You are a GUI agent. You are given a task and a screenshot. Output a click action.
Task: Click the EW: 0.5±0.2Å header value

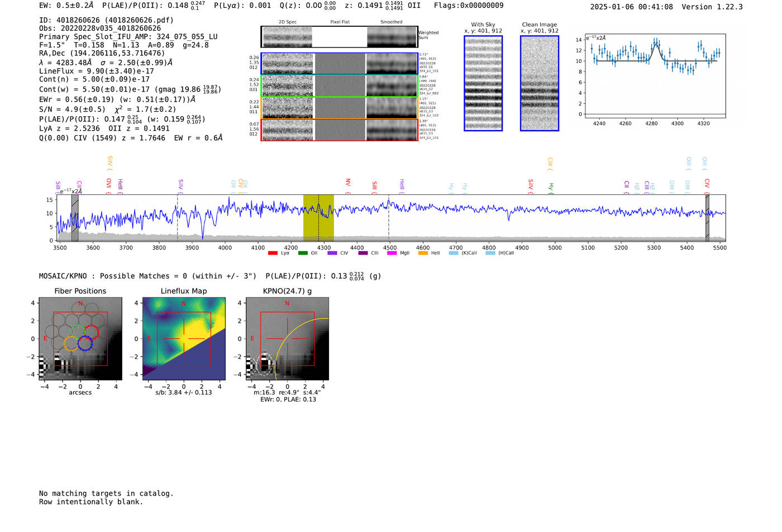(66, 6)
